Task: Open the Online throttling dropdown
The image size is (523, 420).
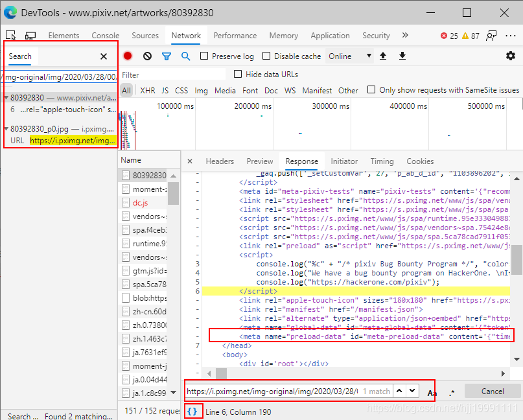Action: pos(350,56)
